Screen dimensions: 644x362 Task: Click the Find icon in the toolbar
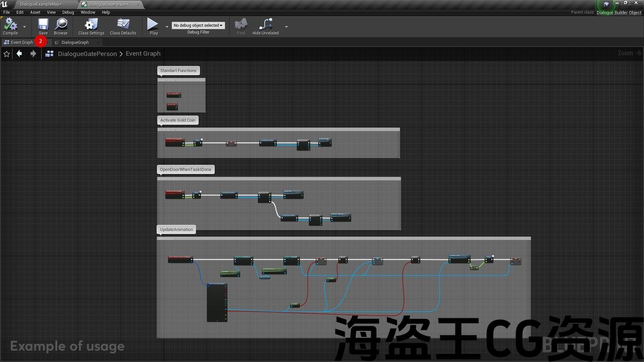click(x=241, y=24)
